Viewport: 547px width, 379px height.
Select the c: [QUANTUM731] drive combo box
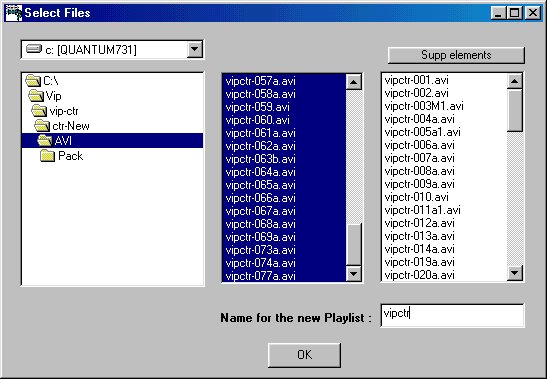[x=112, y=50]
